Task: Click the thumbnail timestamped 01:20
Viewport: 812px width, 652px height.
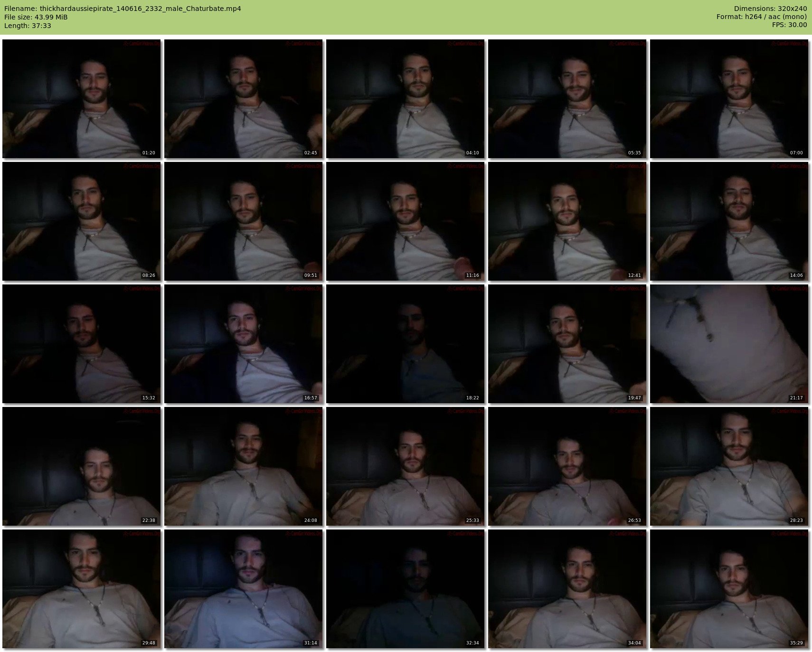Action: (x=82, y=99)
